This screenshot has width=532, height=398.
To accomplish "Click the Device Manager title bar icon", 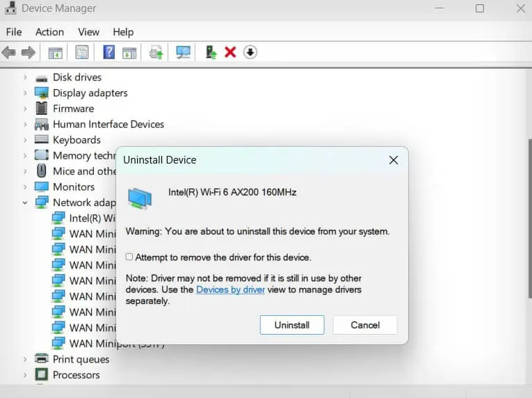I will [x=10, y=8].
